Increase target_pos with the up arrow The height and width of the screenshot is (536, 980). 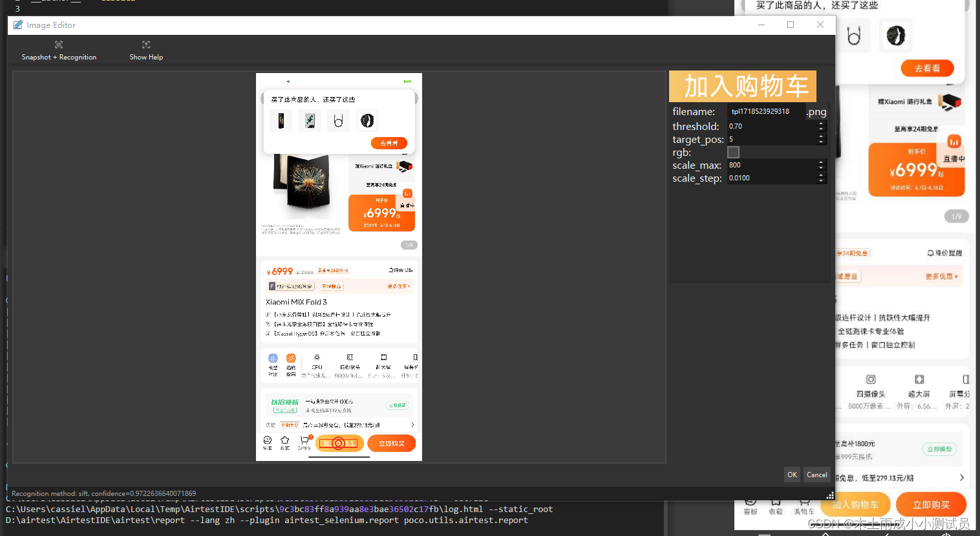pos(821,136)
